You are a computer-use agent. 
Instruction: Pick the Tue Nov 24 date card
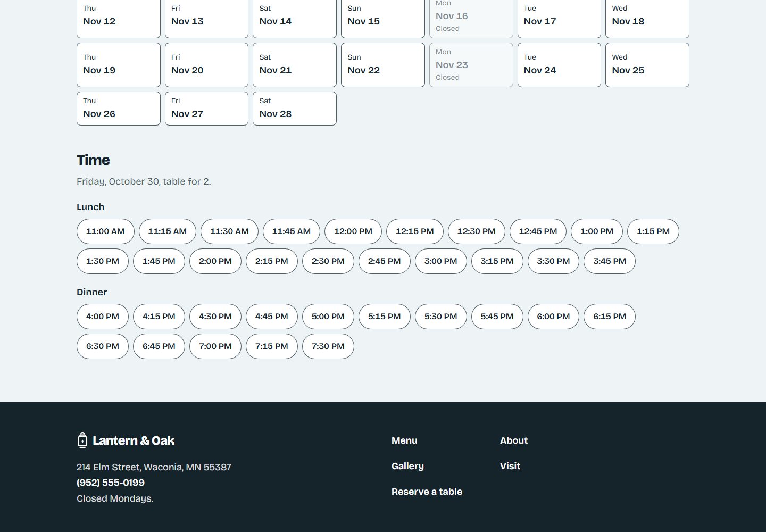[559, 65]
